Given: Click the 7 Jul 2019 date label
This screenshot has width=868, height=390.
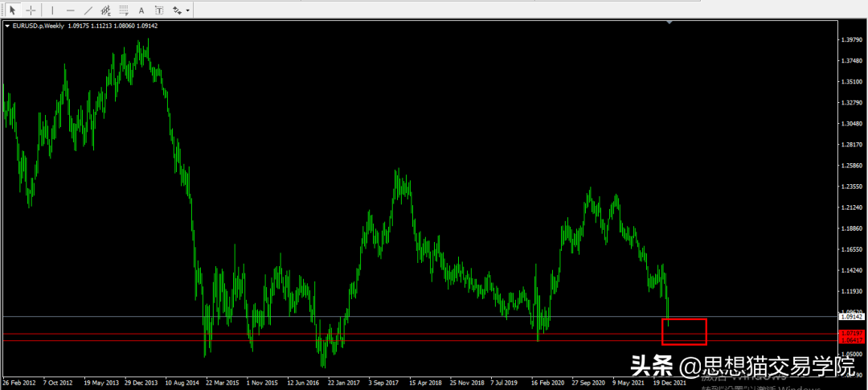Looking at the screenshot, I should [505, 383].
